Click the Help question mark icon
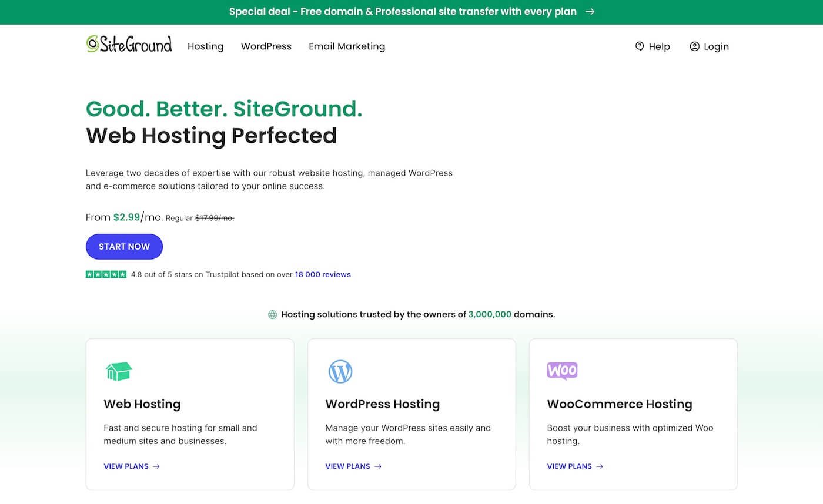 click(640, 46)
